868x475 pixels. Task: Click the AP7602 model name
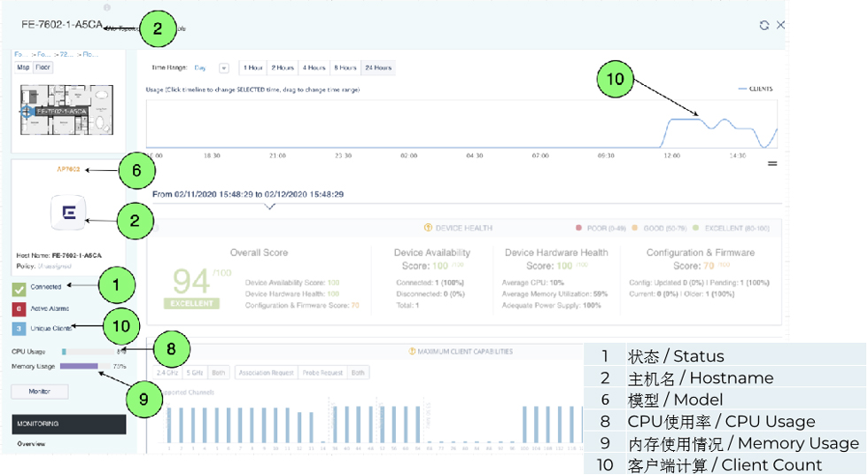click(69, 169)
